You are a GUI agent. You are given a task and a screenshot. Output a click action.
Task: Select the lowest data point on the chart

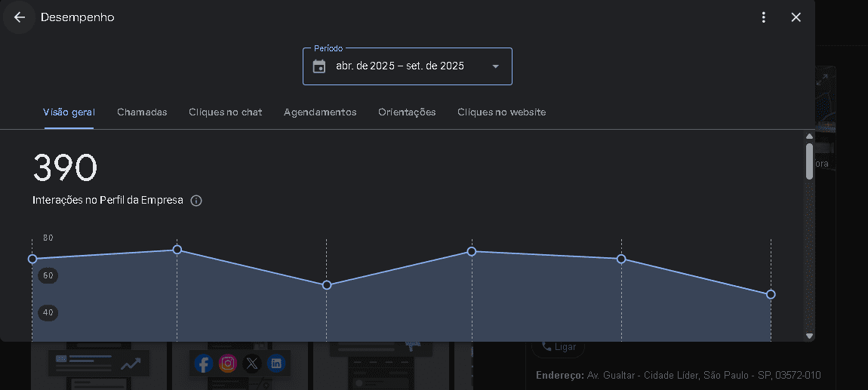771,294
